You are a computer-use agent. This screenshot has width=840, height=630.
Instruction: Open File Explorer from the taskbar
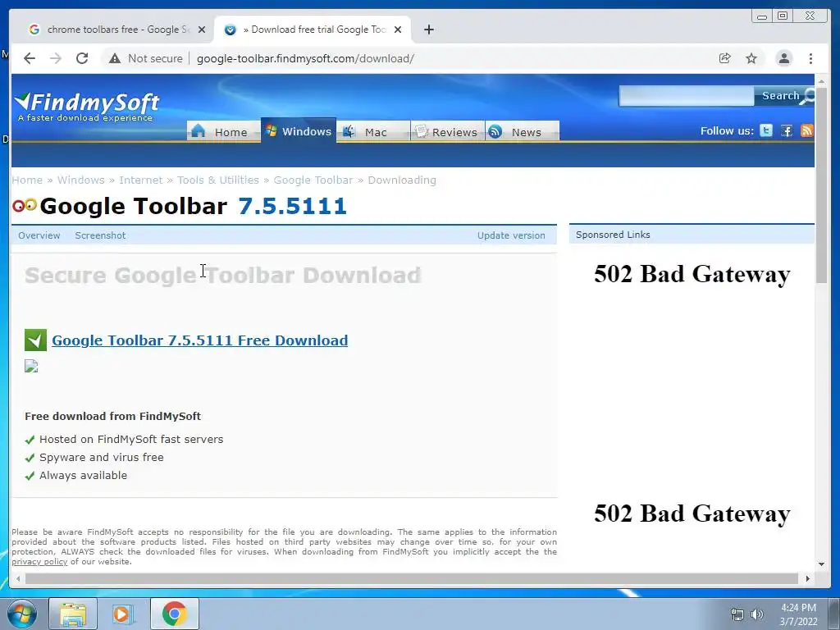click(x=73, y=614)
